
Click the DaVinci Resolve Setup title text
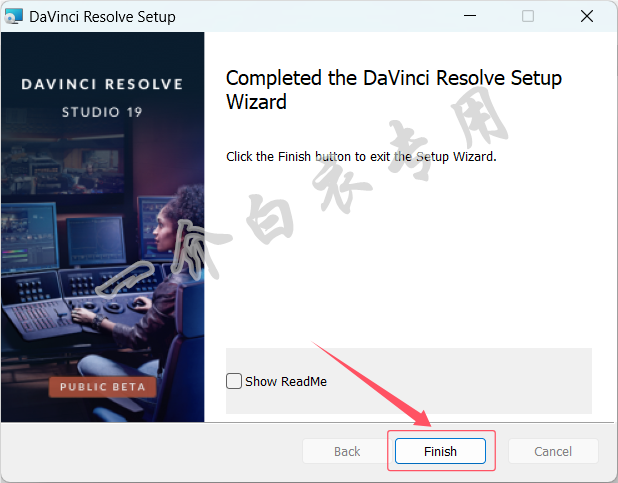click(102, 17)
